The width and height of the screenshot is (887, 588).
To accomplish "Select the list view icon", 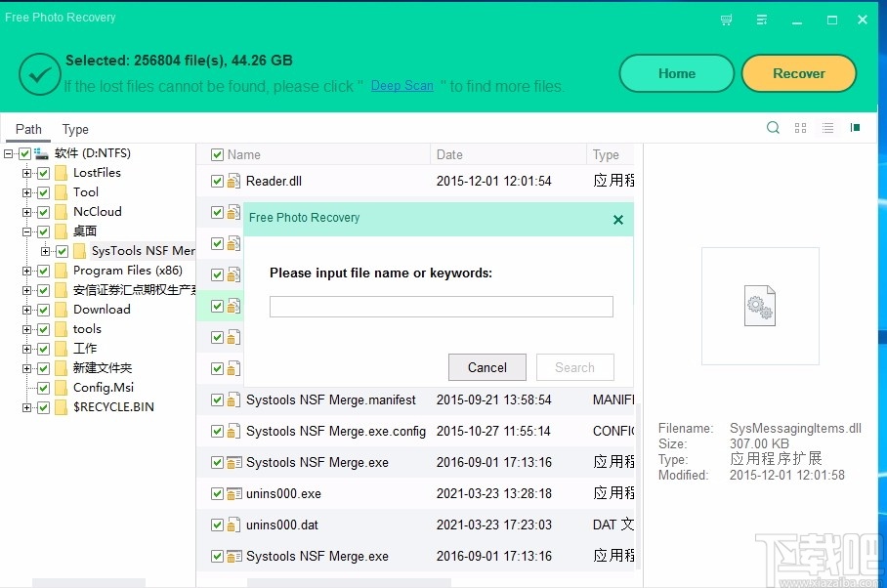I will [827, 128].
